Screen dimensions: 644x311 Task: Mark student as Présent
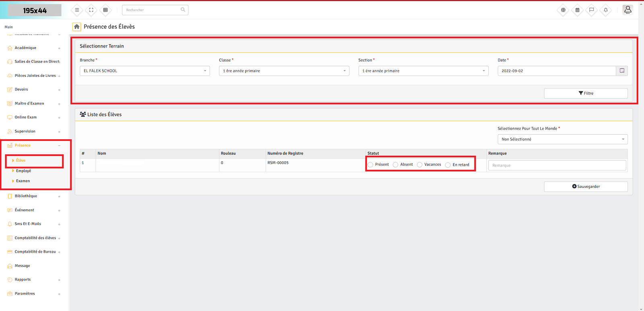pyautogui.click(x=371, y=165)
